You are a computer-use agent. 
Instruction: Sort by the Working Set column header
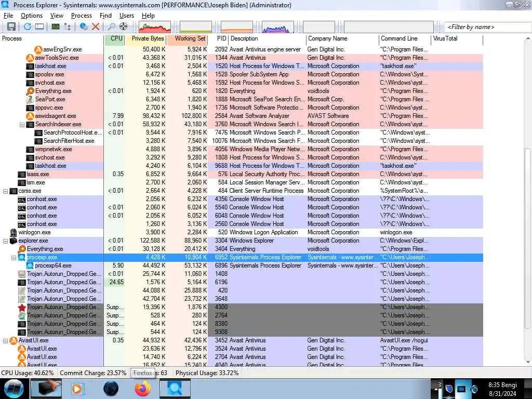point(187,38)
